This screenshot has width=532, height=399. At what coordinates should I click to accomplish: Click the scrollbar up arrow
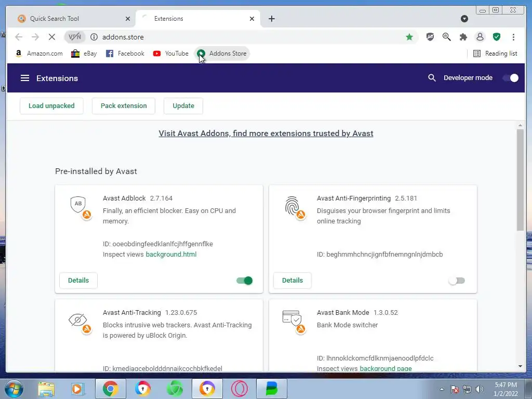pos(520,126)
